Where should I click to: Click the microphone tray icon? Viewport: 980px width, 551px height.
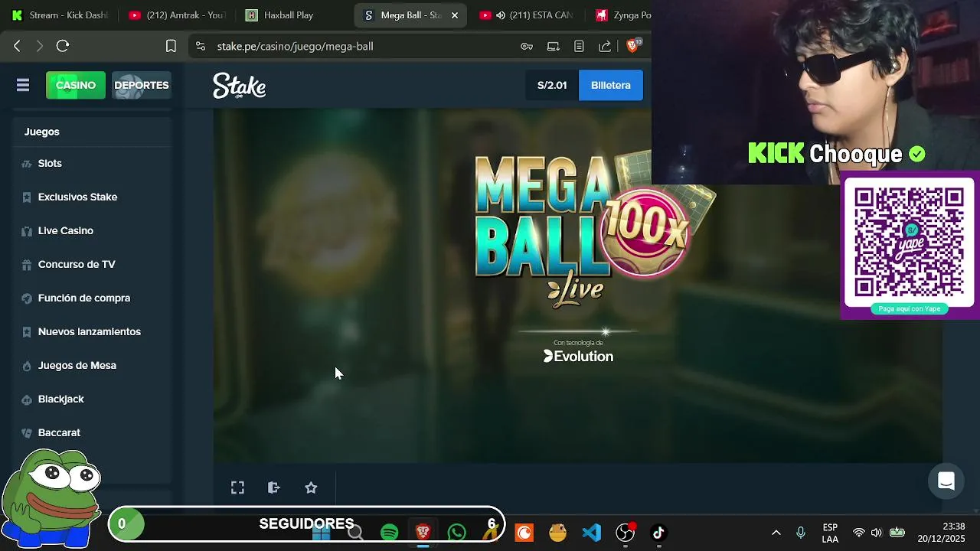tap(801, 533)
